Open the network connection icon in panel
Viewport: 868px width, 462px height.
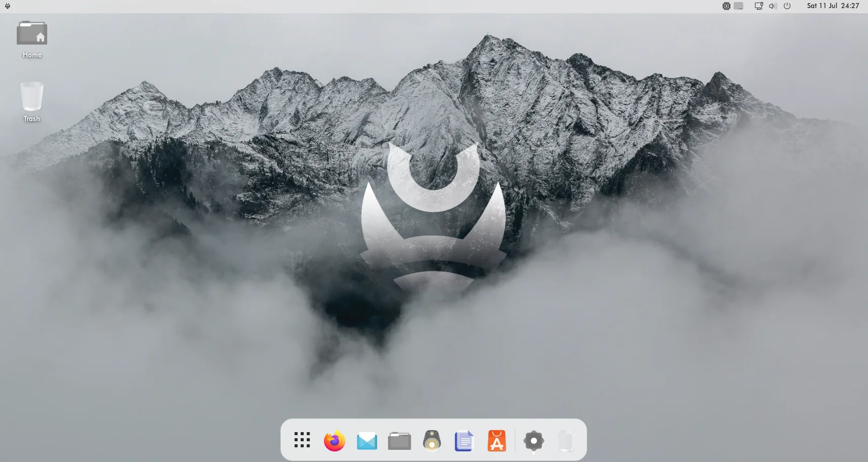click(x=759, y=6)
